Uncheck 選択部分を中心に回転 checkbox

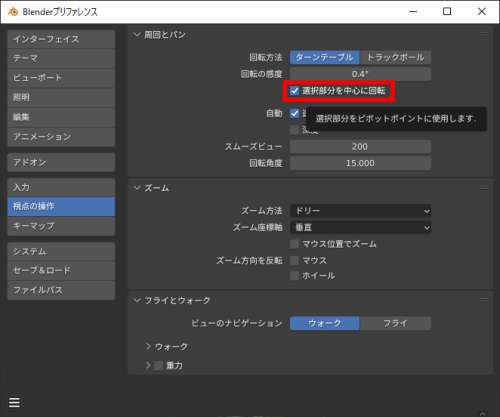[294, 91]
